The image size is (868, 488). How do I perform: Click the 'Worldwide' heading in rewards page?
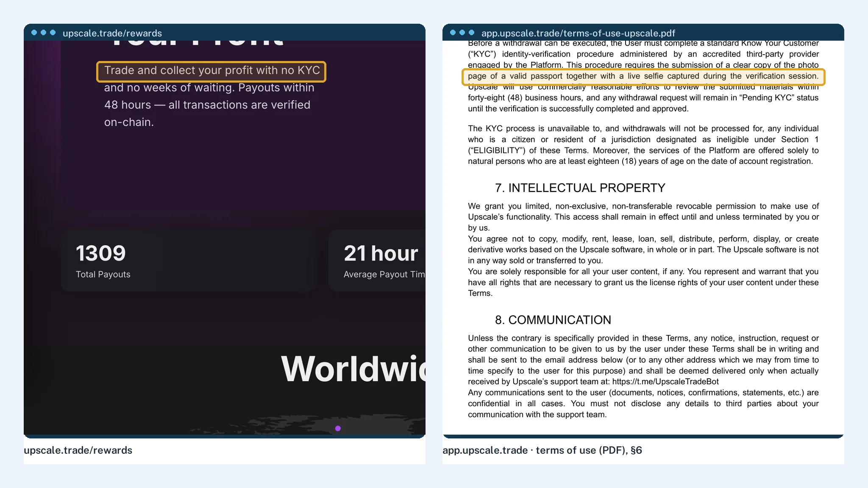point(353,369)
